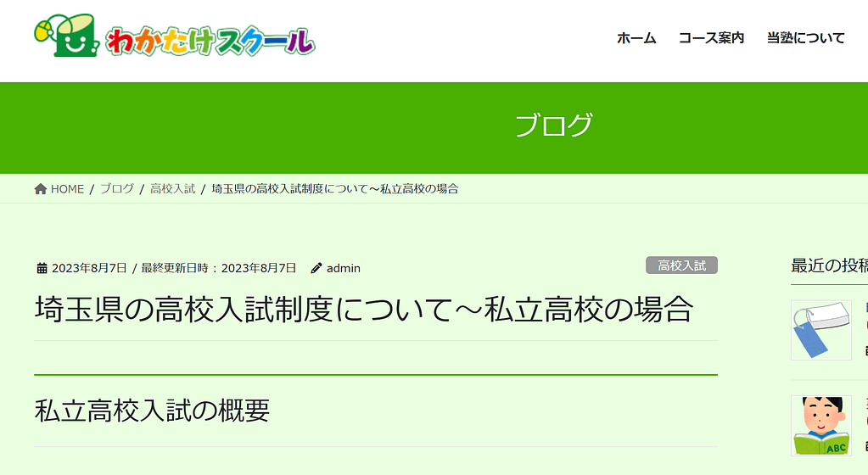Click the pencil icon before admin
The image size is (868, 475).
[x=316, y=268]
